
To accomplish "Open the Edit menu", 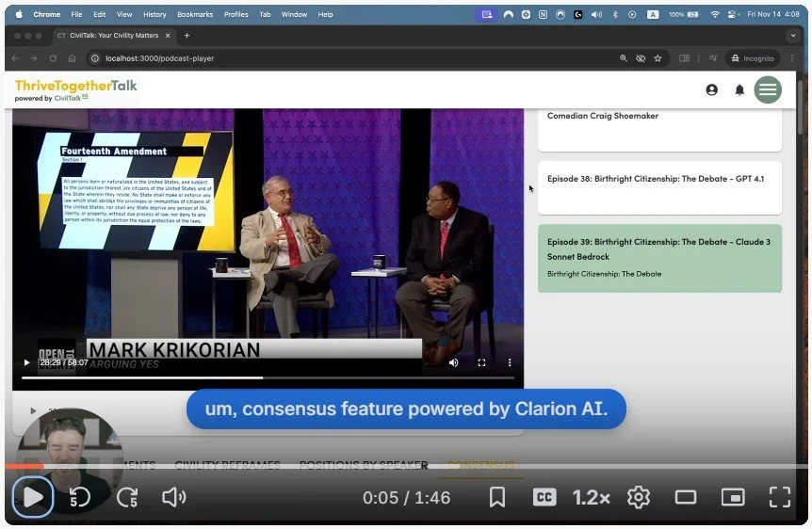I will tap(100, 14).
